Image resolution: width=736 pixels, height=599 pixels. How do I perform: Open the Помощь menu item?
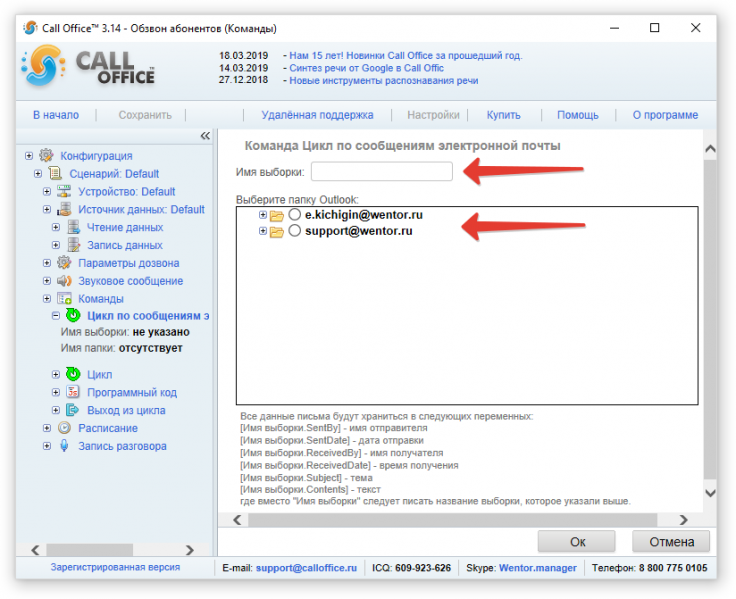[x=578, y=115]
